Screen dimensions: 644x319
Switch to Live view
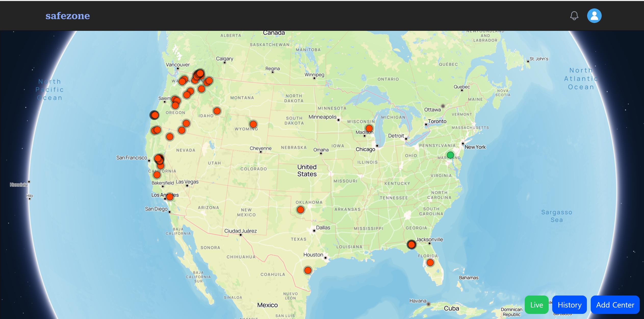click(536, 305)
